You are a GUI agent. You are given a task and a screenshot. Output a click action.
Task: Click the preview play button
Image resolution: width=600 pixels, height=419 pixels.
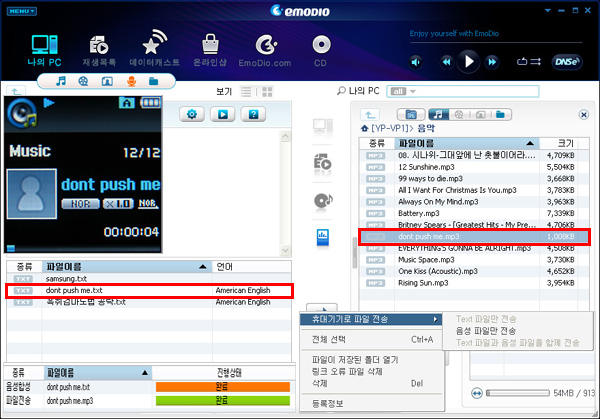pyautogui.click(x=223, y=114)
